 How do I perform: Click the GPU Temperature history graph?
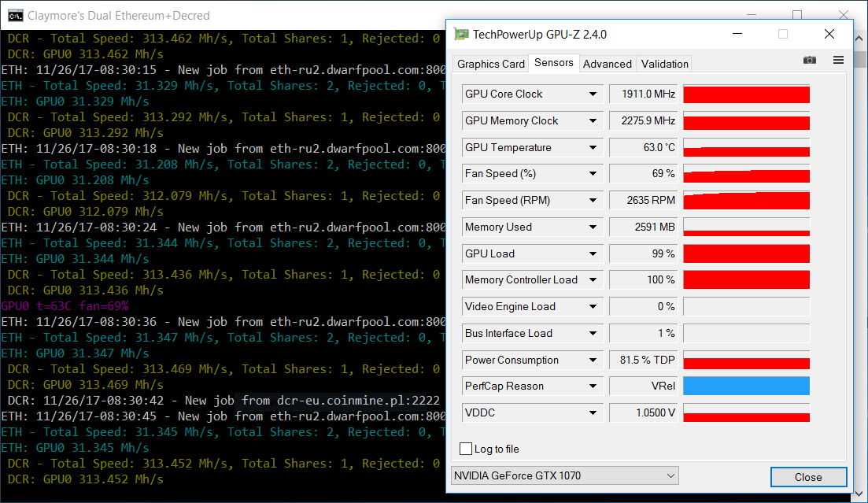(746, 147)
